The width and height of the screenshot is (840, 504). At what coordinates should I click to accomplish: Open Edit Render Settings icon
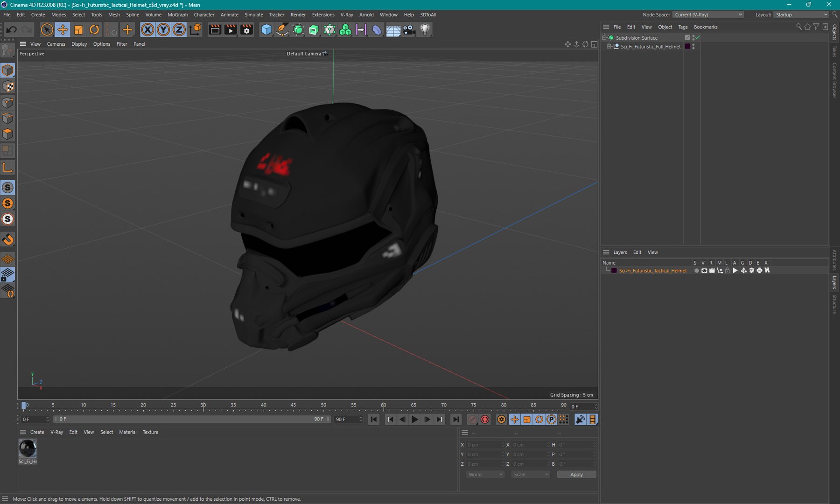tap(246, 30)
